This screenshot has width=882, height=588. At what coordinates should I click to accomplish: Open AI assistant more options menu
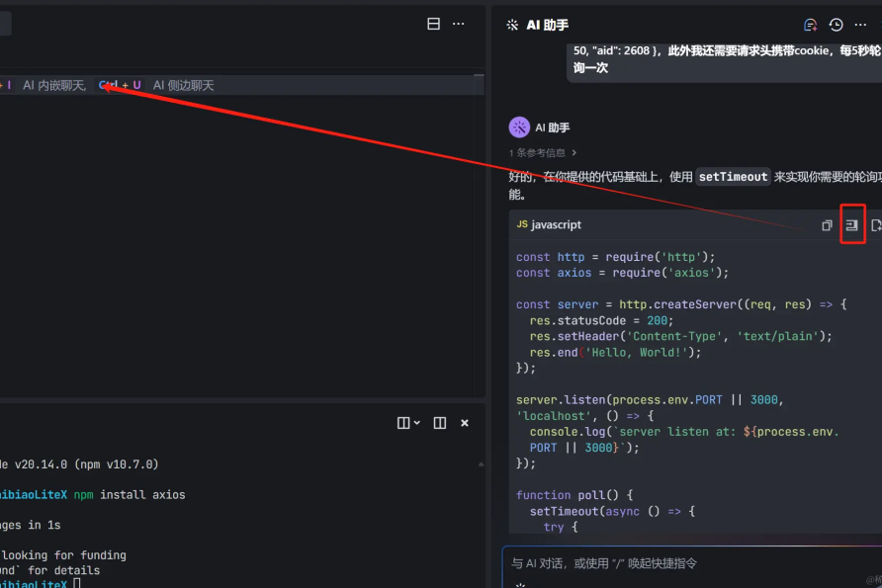860,25
